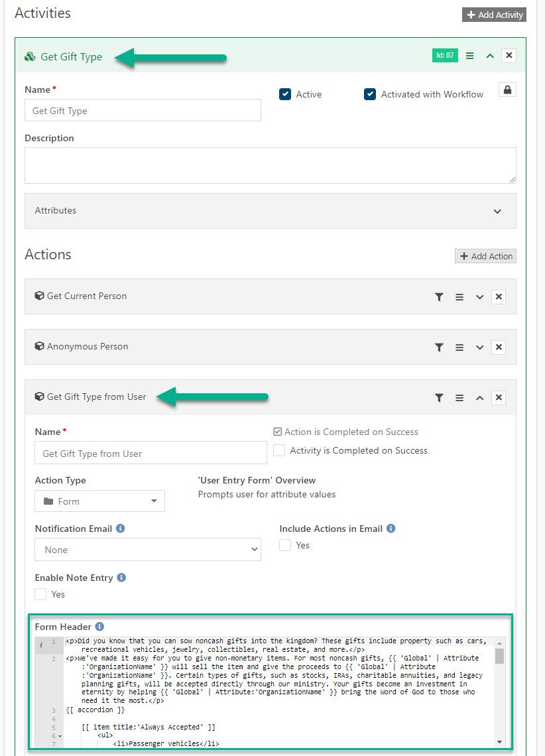Click the Form Header info icon
545x756 pixels.
coord(99,626)
